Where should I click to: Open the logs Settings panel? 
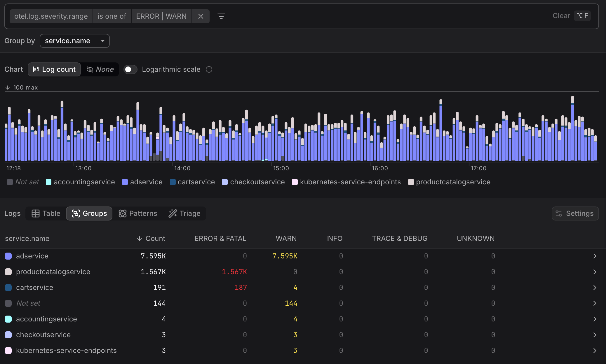[575, 213]
